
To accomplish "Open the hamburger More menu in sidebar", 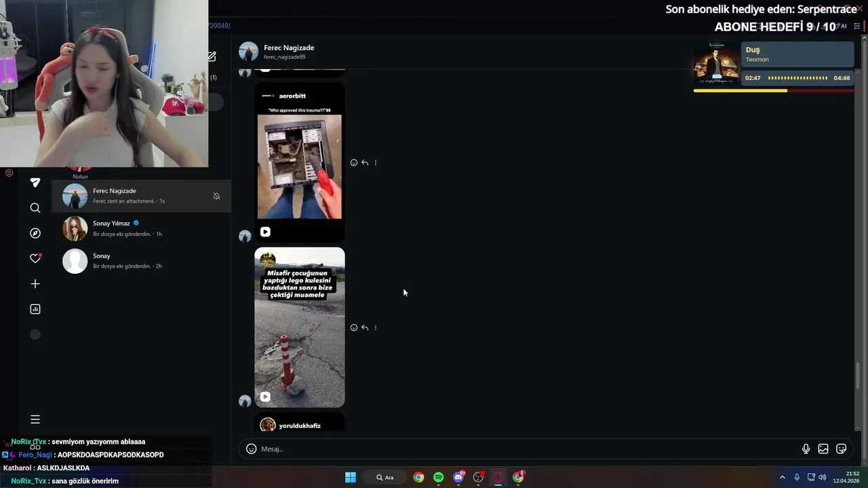I will [x=35, y=420].
